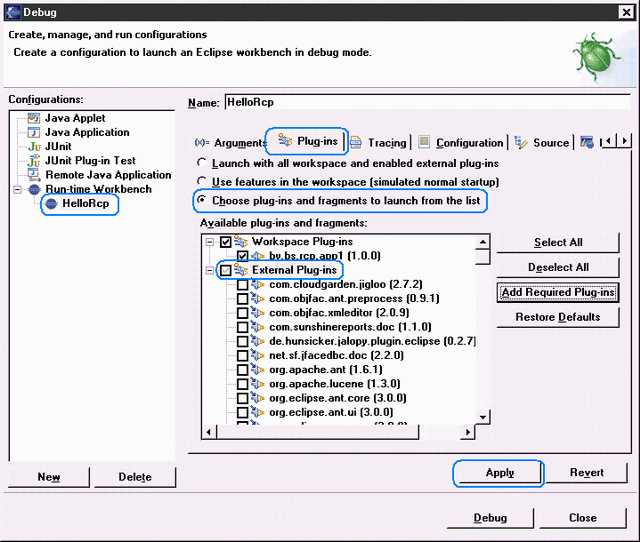
Task: Click Restore Defaults button
Action: 558,317
